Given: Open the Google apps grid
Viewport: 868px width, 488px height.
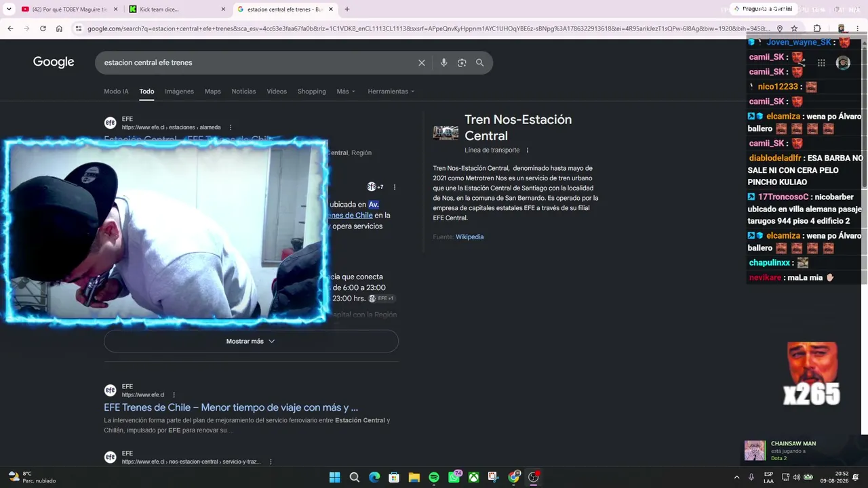Looking at the screenshot, I should [x=821, y=63].
